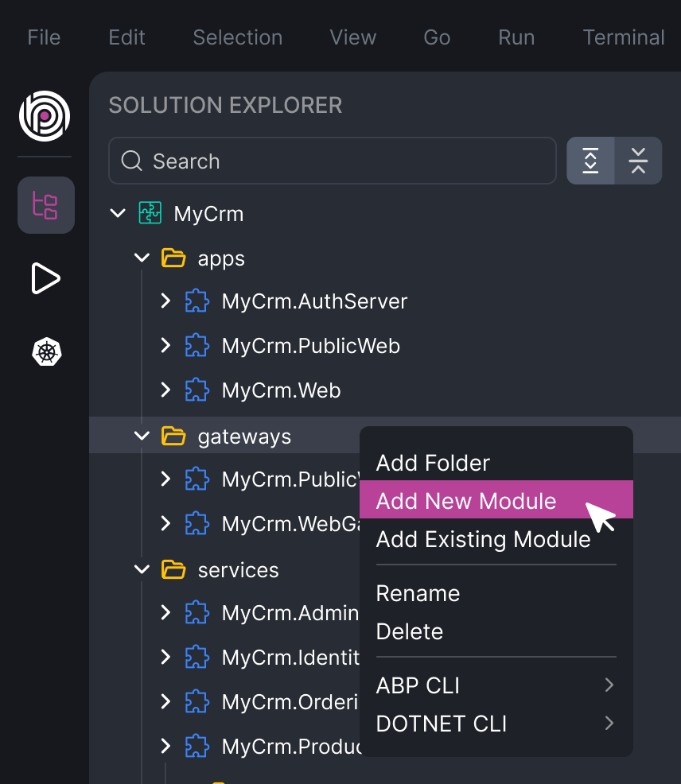Viewport: 681px width, 784px height.
Task: Open the View menu
Action: click(x=352, y=37)
